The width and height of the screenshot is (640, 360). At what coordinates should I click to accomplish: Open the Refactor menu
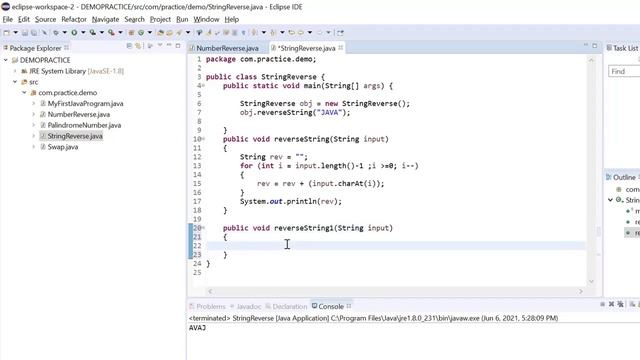point(74,19)
